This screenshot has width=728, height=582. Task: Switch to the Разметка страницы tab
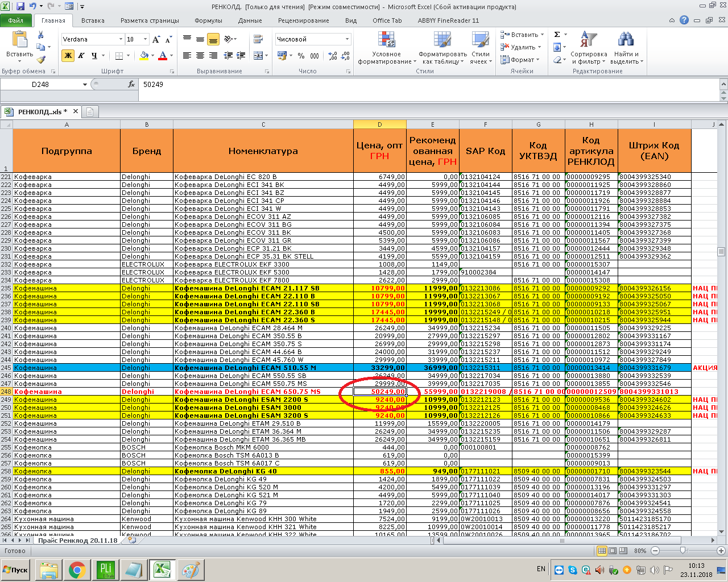[150, 20]
